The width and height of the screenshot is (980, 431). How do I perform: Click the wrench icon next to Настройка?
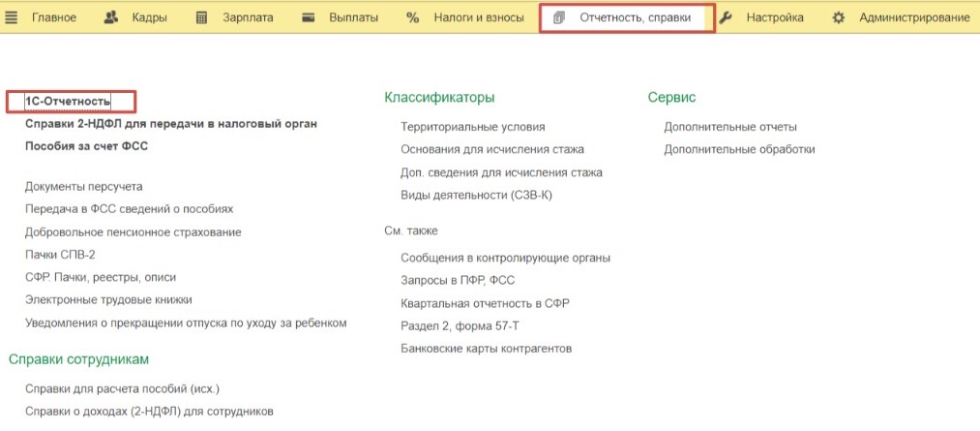tap(726, 17)
